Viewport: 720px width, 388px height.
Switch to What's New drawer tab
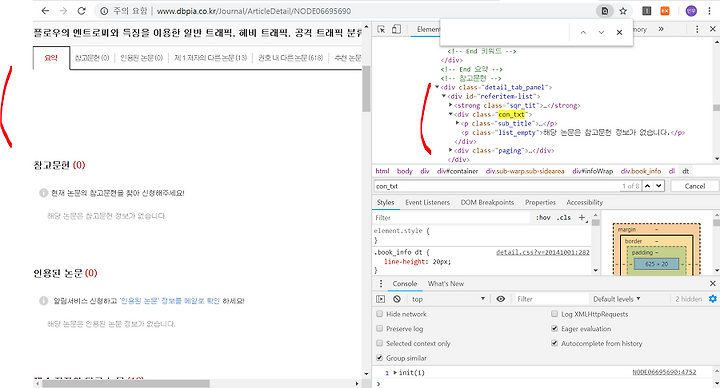[x=446, y=284]
